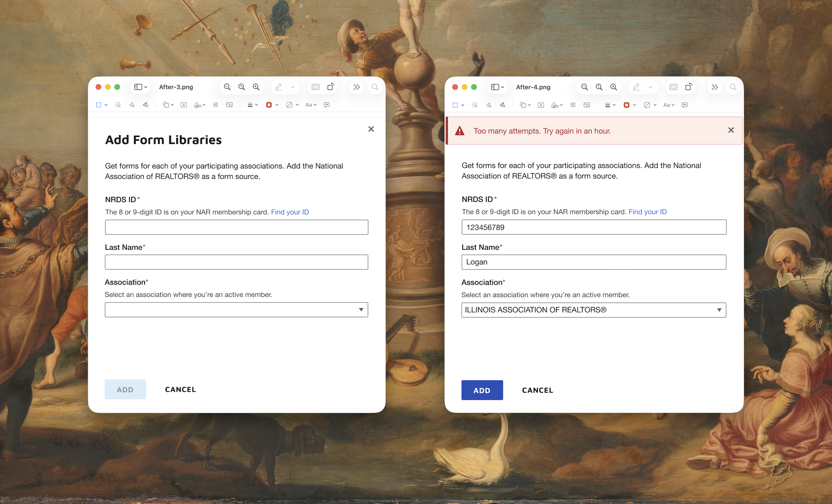The image size is (832, 504).
Task: Open shapes dropdown in After-3.png toolbar
Action: point(168,105)
